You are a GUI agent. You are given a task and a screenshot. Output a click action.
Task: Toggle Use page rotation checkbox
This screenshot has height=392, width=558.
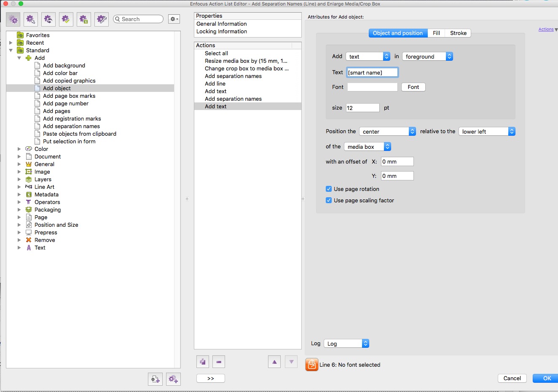click(x=329, y=189)
